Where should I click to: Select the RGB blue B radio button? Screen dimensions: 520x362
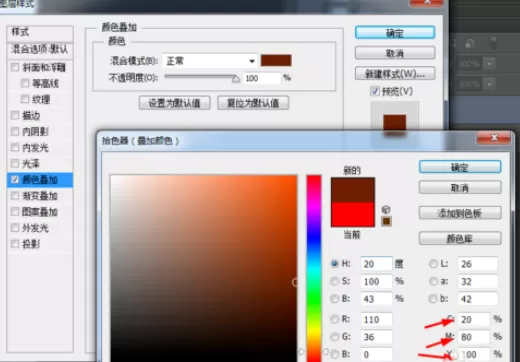(x=335, y=354)
